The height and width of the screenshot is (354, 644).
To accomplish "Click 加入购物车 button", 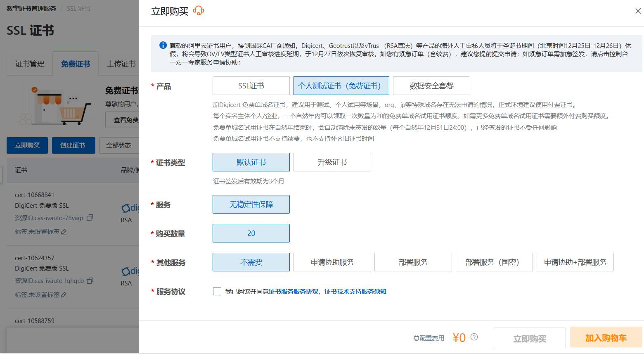I will tap(606, 337).
